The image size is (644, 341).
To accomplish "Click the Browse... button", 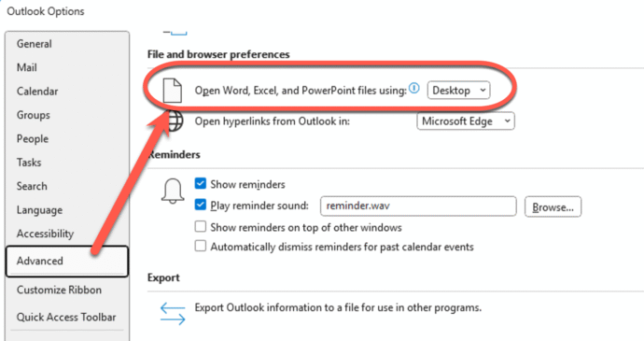I will pyautogui.click(x=553, y=206).
